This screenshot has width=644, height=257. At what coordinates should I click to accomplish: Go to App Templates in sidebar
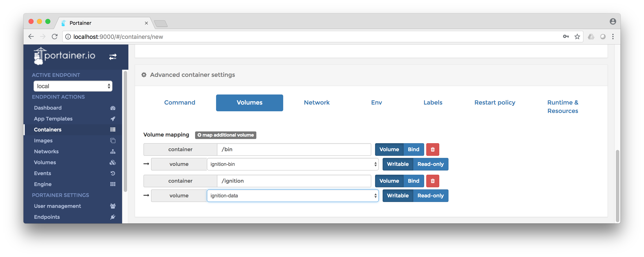coord(53,119)
